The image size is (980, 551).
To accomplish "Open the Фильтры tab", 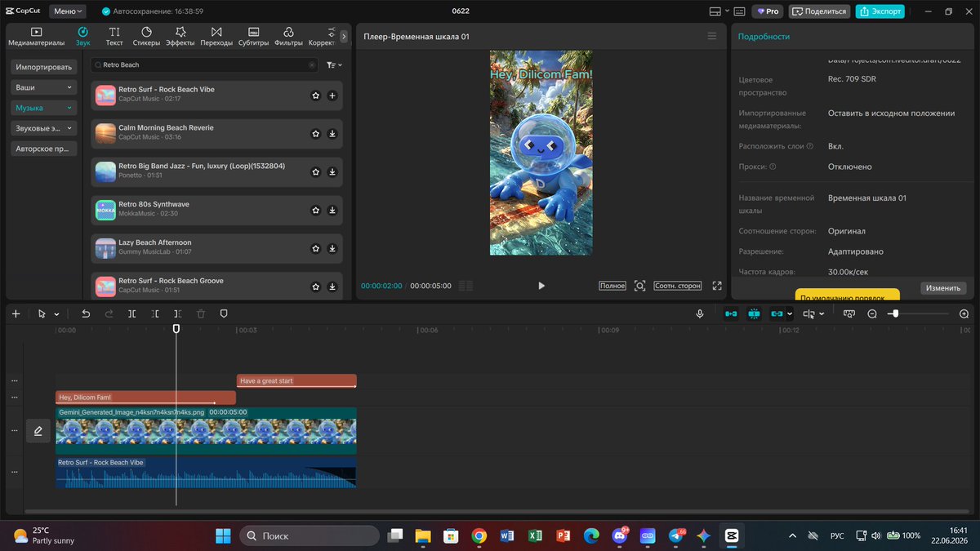I will 288,36.
